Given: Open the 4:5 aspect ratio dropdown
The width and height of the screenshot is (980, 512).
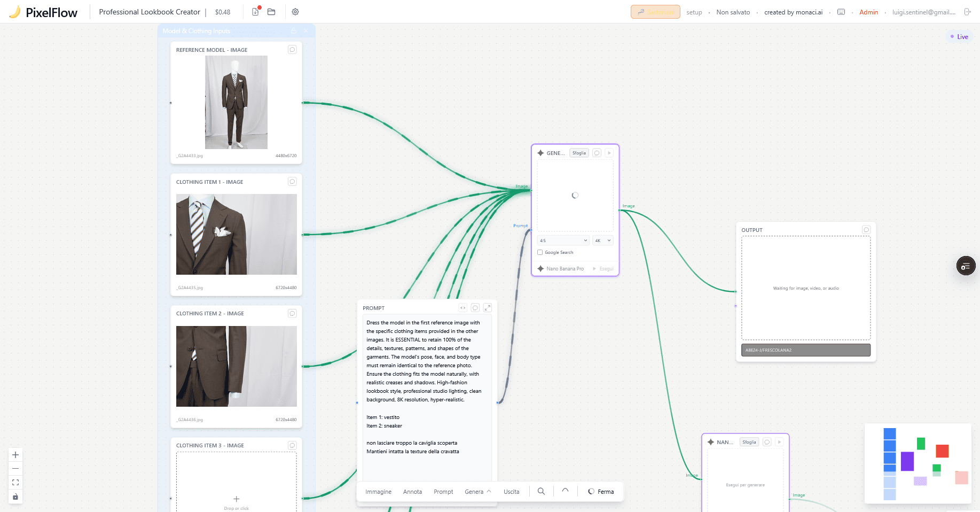Looking at the screenshot, I should 563,240.
